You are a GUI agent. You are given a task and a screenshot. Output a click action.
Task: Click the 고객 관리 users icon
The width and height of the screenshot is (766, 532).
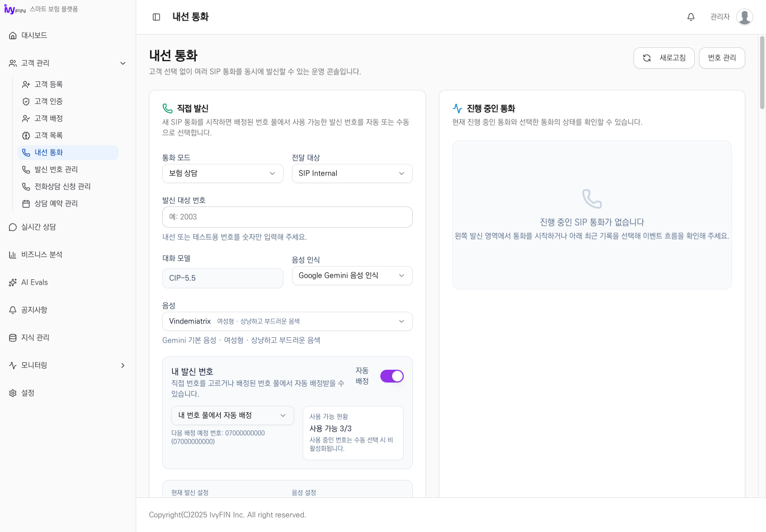[x=13, y=63]
